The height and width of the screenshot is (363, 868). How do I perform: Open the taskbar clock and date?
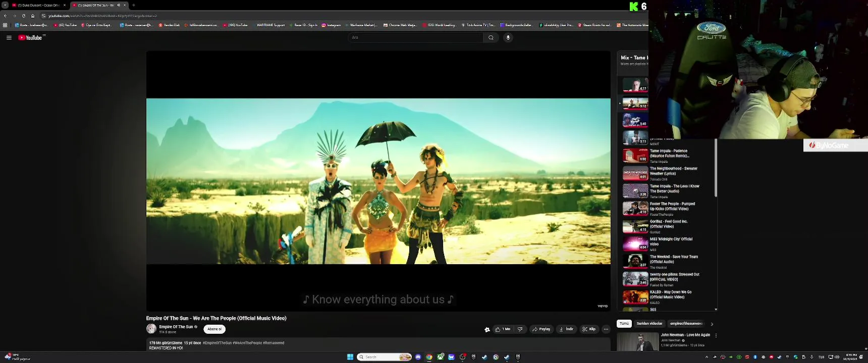pyautogui.click(x=851, y=357)
